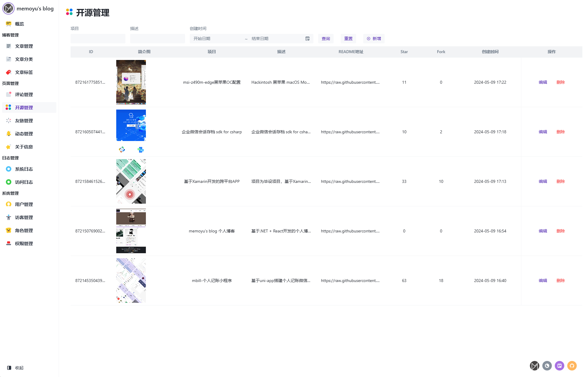The image size is (588, 377).
Task: Click the 项目 filter input field
Action: [x=98, y=39]
